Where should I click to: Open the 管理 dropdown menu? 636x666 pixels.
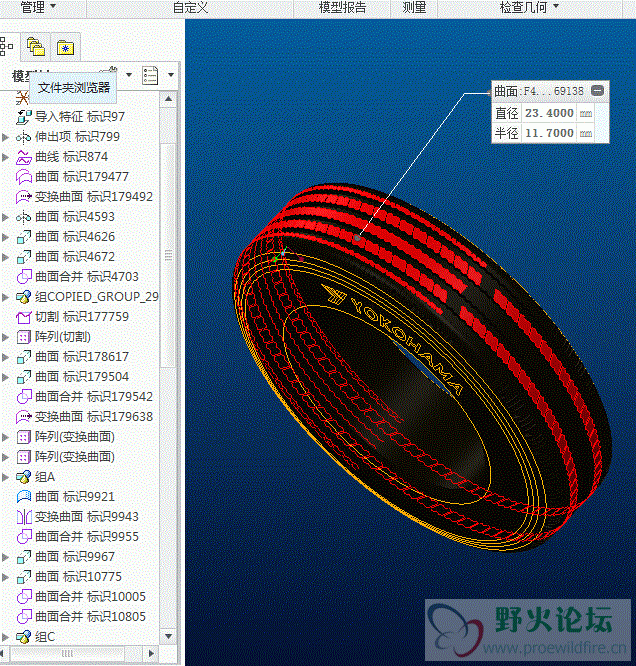[x=38, y=7]
